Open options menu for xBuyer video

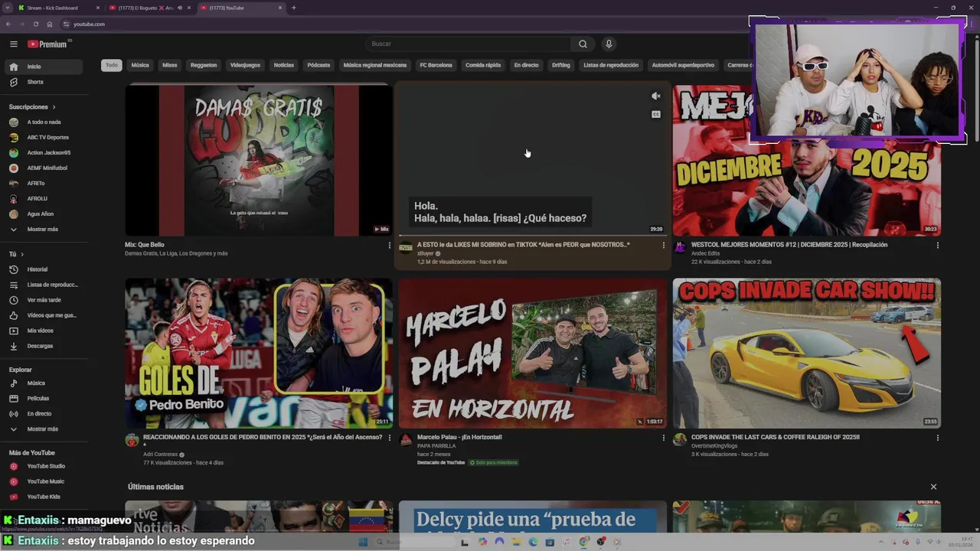[664, 246]
